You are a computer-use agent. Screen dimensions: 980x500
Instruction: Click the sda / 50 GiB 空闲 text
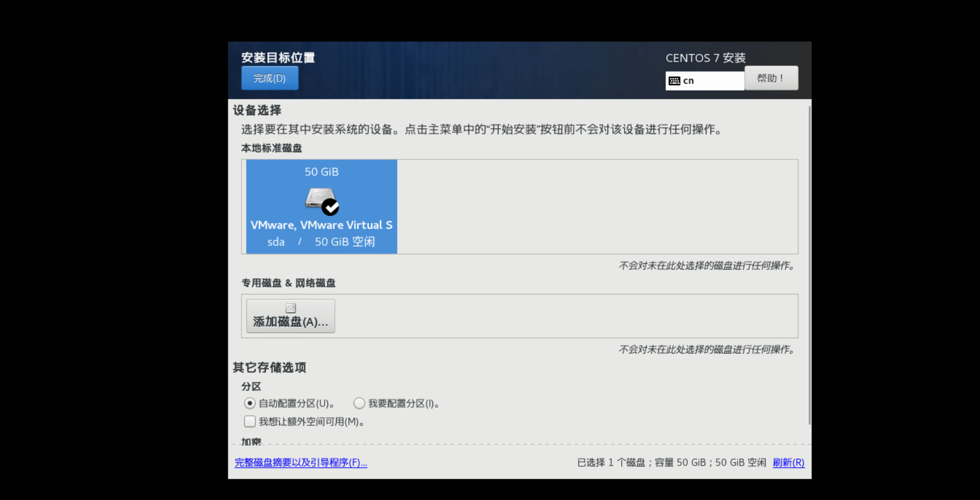click(x=321, y=242)
